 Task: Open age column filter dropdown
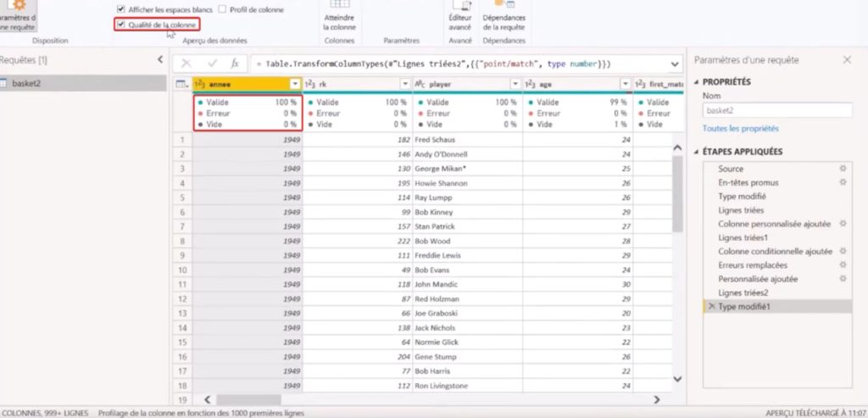pos(626,84)
